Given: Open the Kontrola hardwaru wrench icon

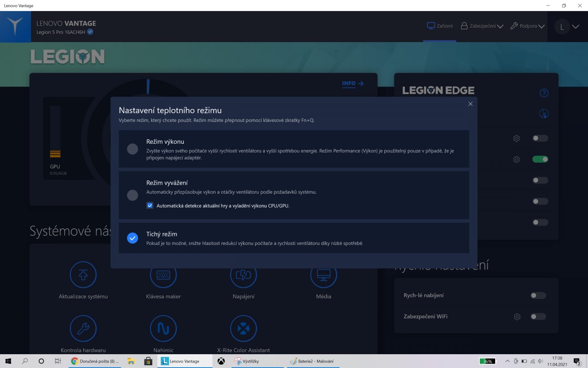Looking at the screenshot, I should [x=83, y=329].
